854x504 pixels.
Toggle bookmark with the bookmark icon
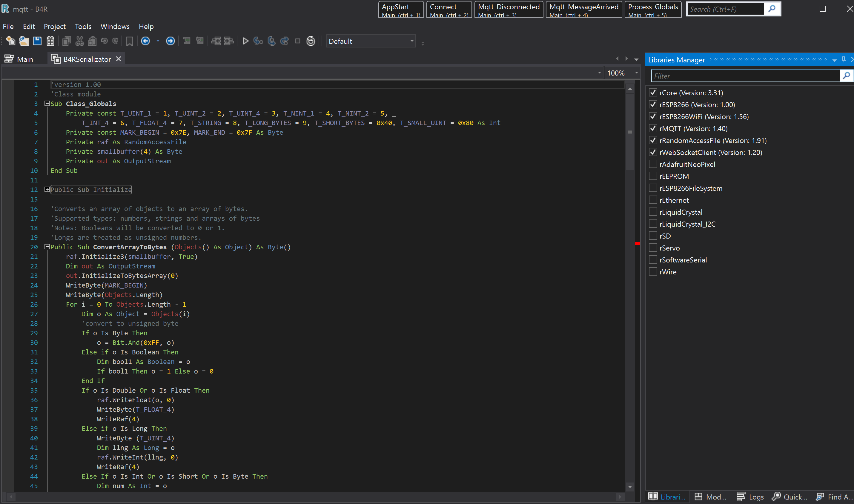click(x=129, y=41)
